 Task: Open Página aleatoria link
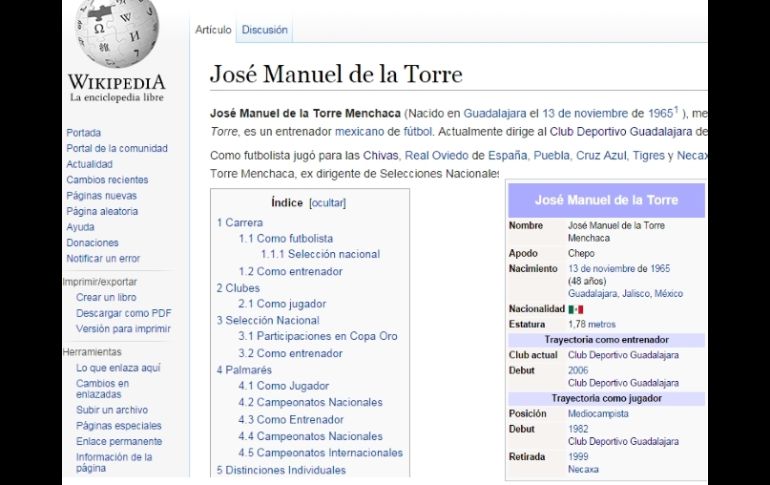102,211
